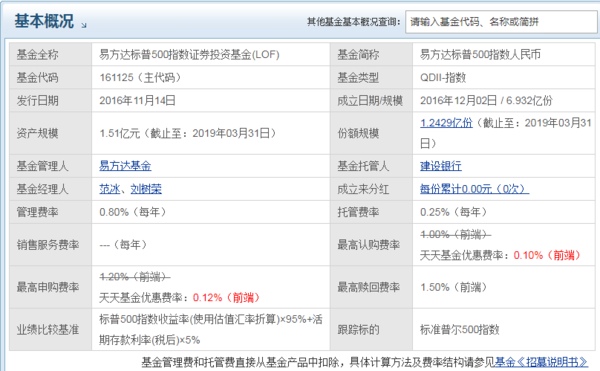The image size is (600, 371).
Task: Select the 份额规模 label cell
Action: click(372, 133)
